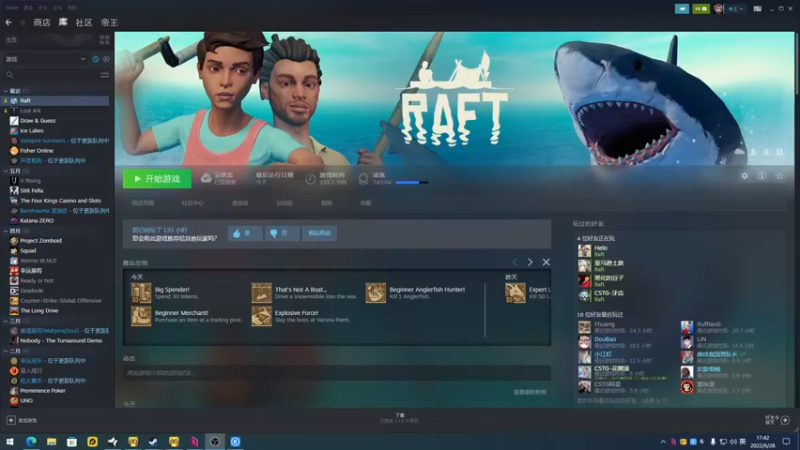Click the green 开始游戏 play button
Screen dimensions: 800x450
tap(157, 179)
